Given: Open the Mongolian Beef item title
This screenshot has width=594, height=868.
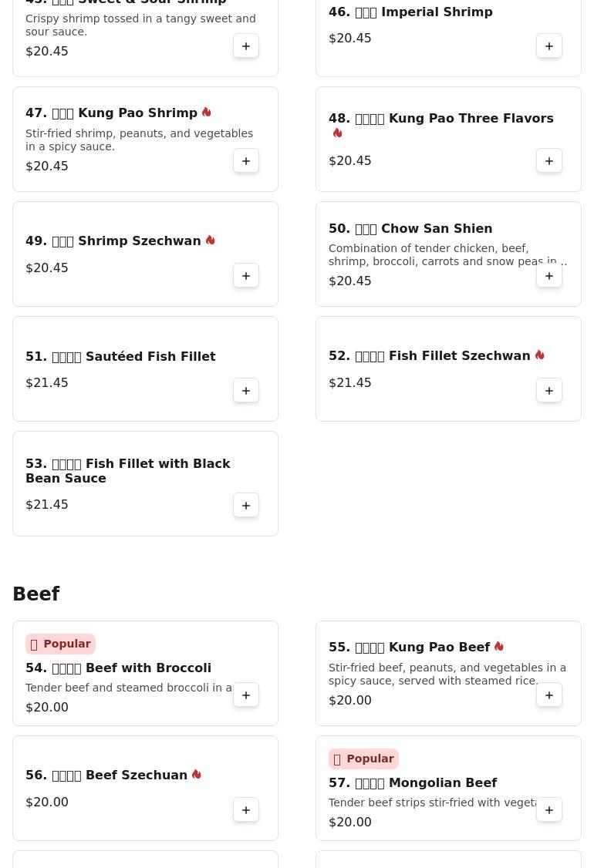Looking at the screenshot, I should click(413, 782).
